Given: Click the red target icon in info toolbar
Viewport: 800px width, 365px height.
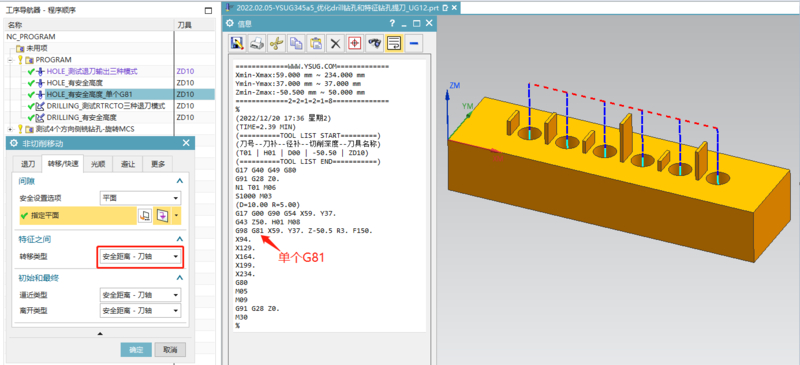Looking at the screenshot, I should pyautogui.click(x=355, y=44).
